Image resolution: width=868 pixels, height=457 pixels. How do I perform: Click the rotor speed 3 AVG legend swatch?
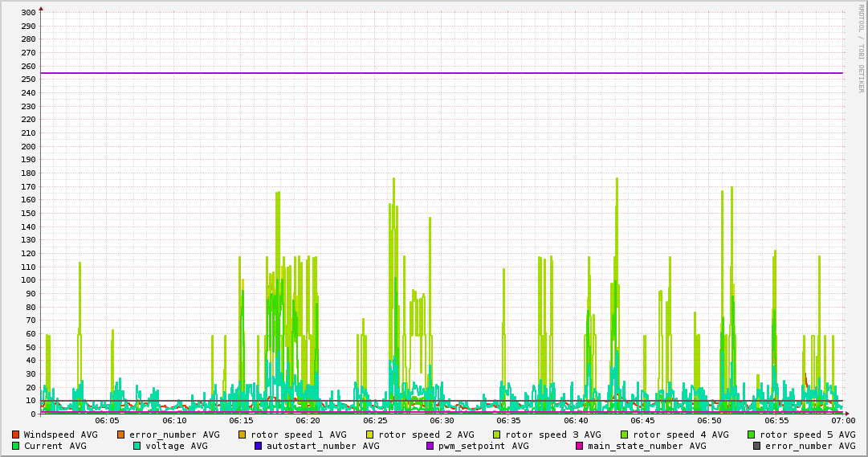496,435
